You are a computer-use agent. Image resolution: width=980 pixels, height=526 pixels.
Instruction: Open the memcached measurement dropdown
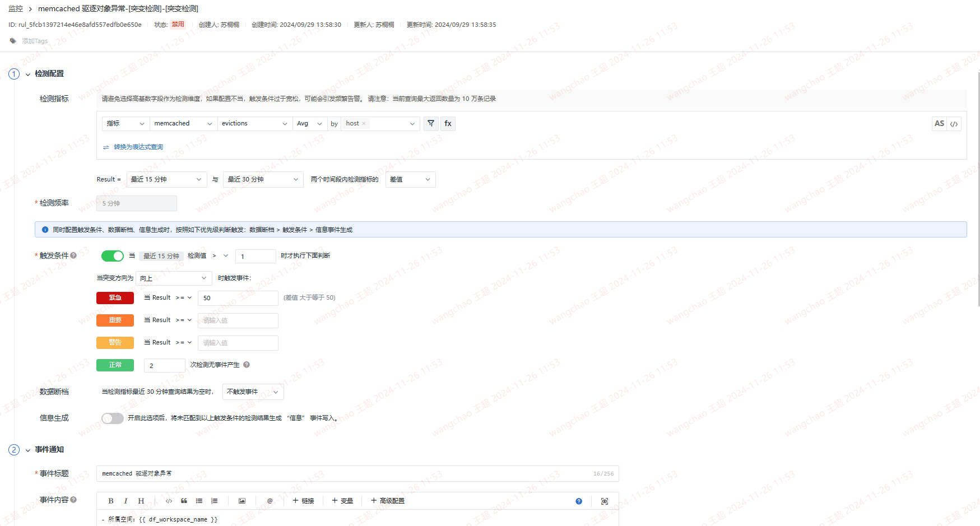[x=184, y=123]
